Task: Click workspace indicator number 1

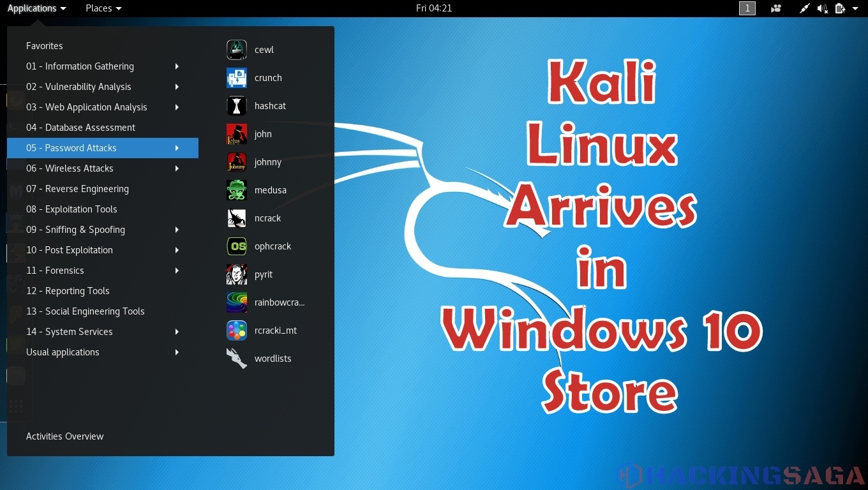Action: [x=747, y=8]
